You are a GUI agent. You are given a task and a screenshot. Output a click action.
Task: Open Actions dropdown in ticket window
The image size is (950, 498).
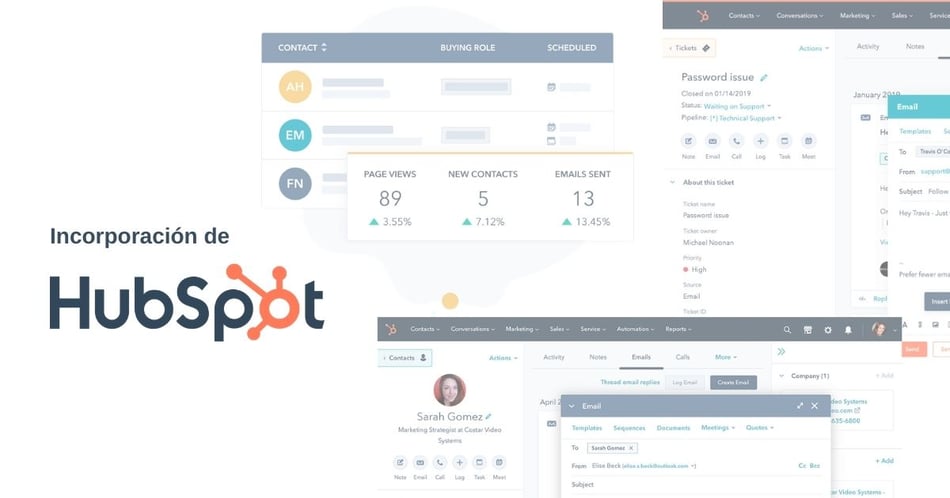click(x=814, y=48)
